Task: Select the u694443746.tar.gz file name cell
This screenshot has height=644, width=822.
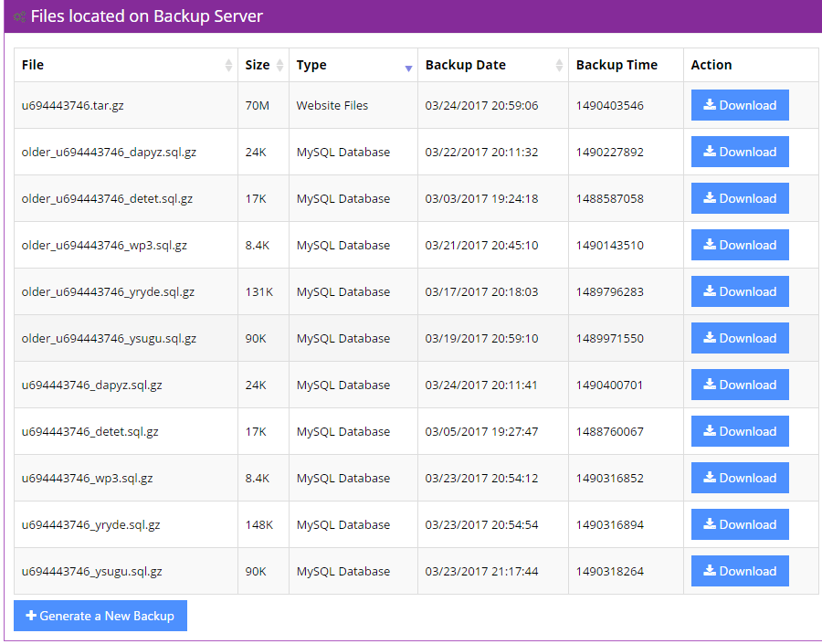Action: pos(73,105)
